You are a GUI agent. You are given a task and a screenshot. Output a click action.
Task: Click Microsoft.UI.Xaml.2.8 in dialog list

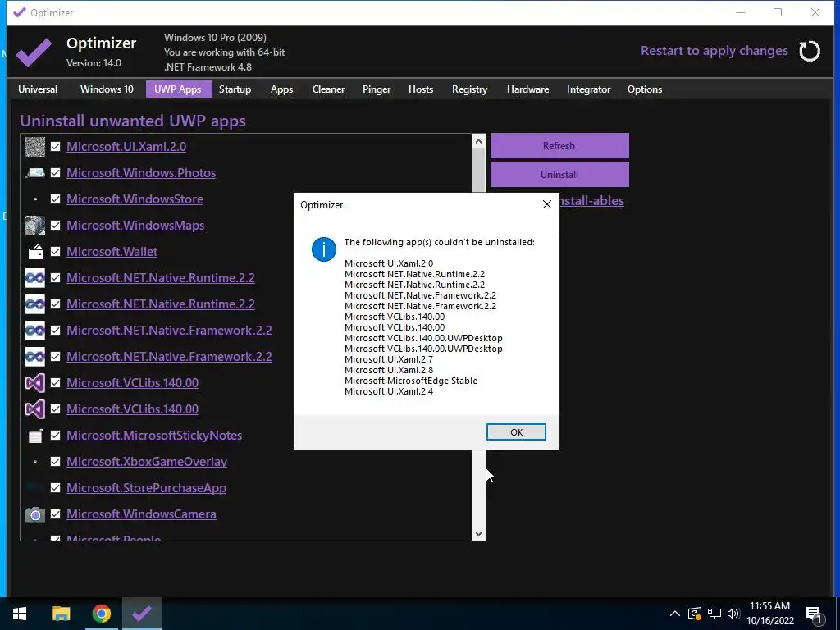coord(388,370)
